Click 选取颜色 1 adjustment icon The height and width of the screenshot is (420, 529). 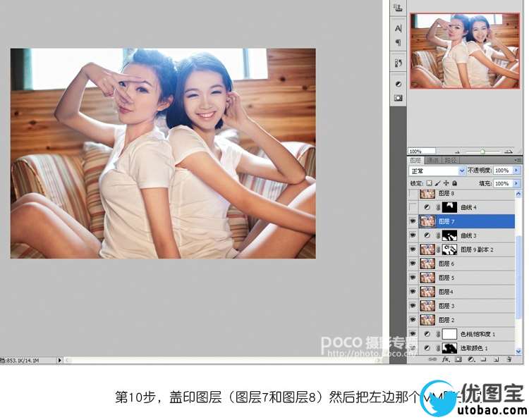click(427, 348)
